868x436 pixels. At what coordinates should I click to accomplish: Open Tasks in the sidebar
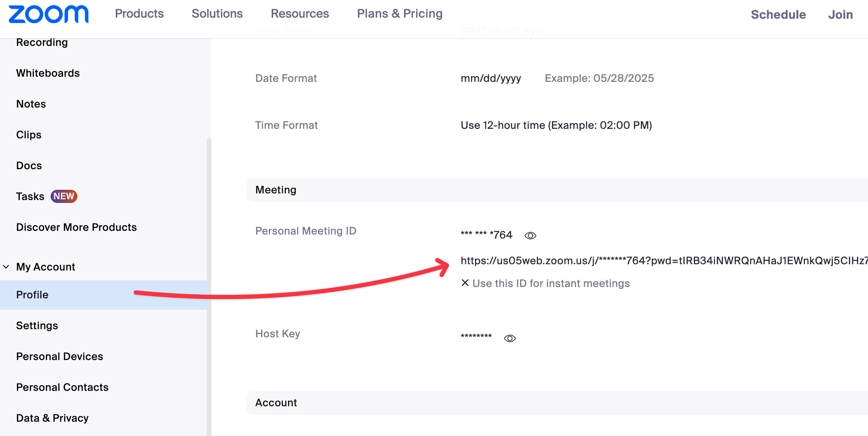[x=30, y=196]
